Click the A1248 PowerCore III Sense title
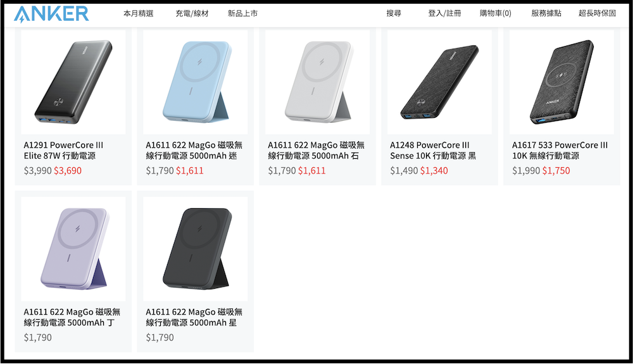The image size is (633, 364). 433,150
